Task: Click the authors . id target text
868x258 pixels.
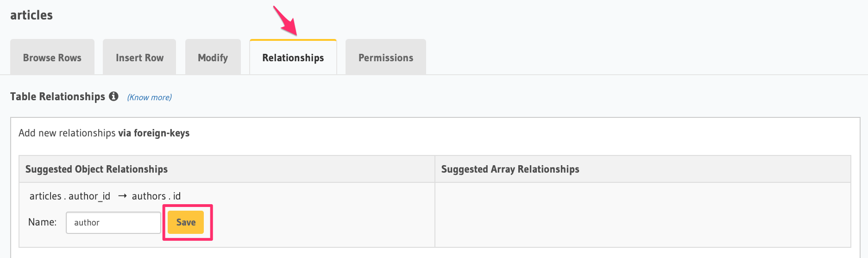Action: pyautogui.click(x=156, y=196)
